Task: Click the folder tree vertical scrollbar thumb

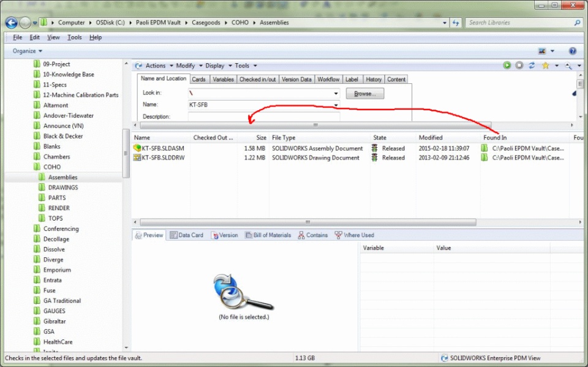Action: (126, 153)
